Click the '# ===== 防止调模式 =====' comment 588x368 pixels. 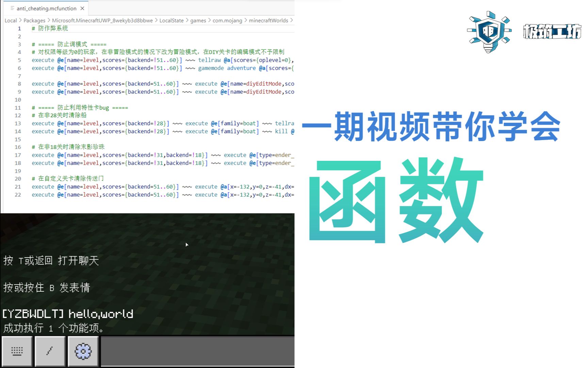(69, 44)
